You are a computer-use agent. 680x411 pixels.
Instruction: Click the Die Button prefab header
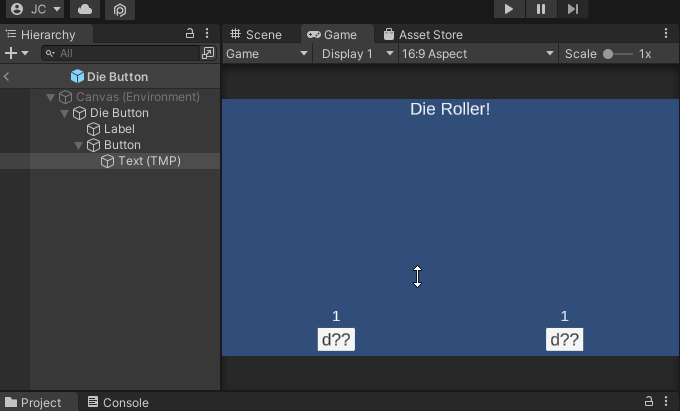click(x=110, y=77)
